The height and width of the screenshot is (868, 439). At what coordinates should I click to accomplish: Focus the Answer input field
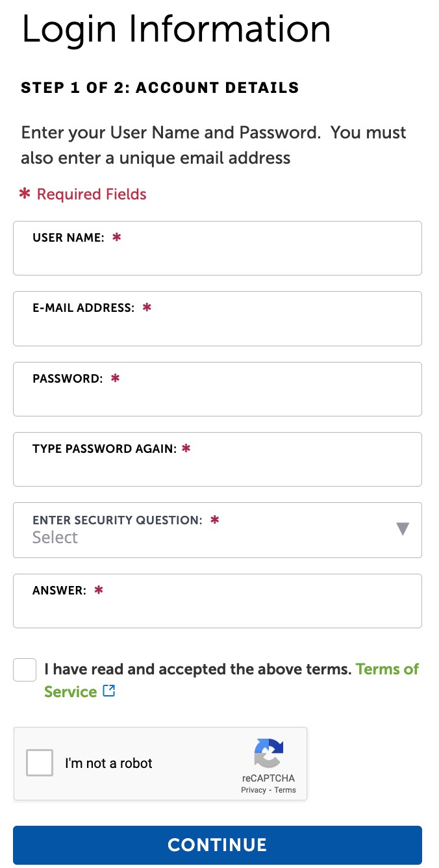tap(217, 609)
